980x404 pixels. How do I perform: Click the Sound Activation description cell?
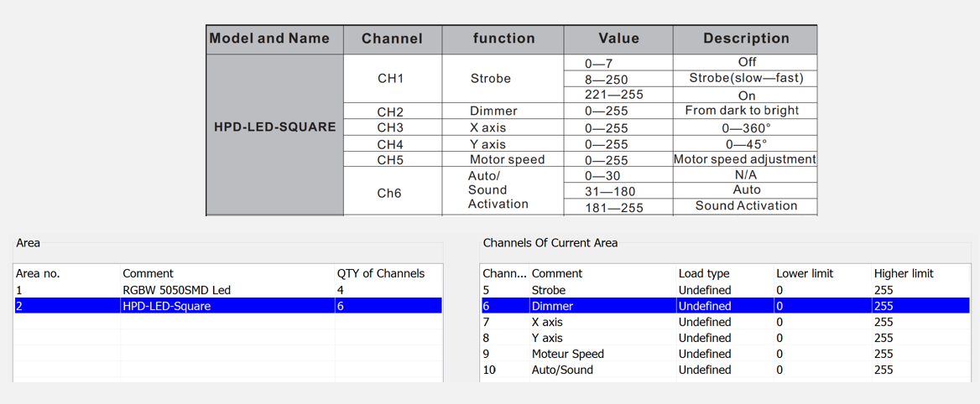pyautogui.click(x=746, y=205)
